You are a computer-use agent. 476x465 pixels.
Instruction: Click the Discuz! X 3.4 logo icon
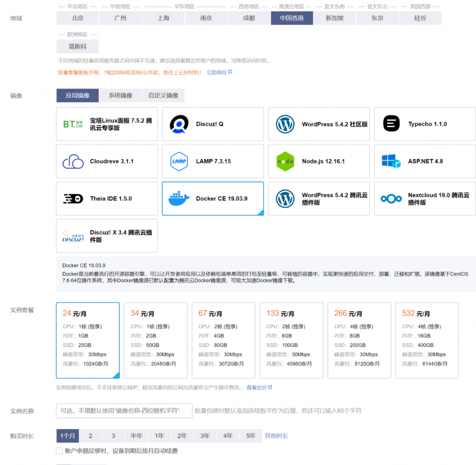pos(73,236)
